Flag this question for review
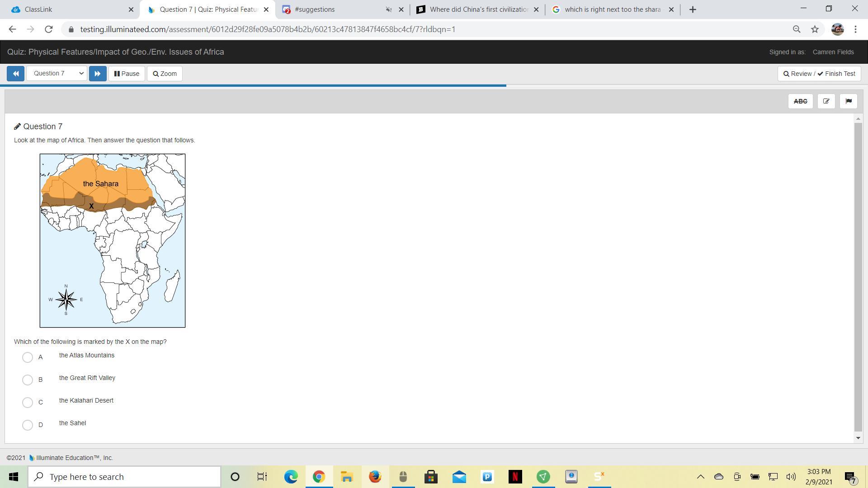The height and width of the screenshot is (488, 868). [848, 101]
